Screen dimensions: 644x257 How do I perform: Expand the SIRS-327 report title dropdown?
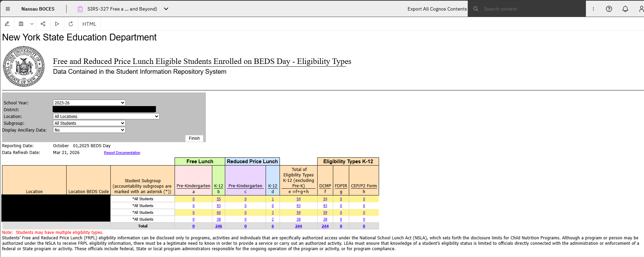coord(166,9)
